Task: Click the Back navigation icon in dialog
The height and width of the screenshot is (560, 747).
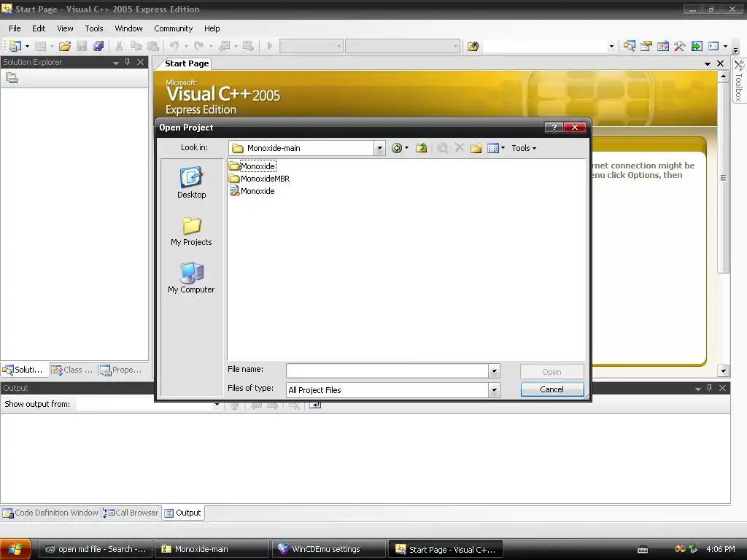Action: [x=396, y=148]
